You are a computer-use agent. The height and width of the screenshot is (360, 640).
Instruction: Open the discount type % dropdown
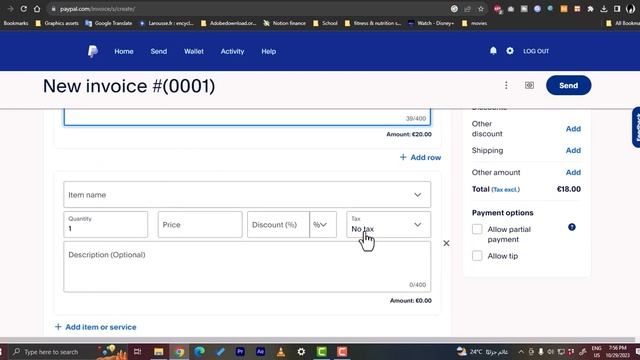point(323,224)
